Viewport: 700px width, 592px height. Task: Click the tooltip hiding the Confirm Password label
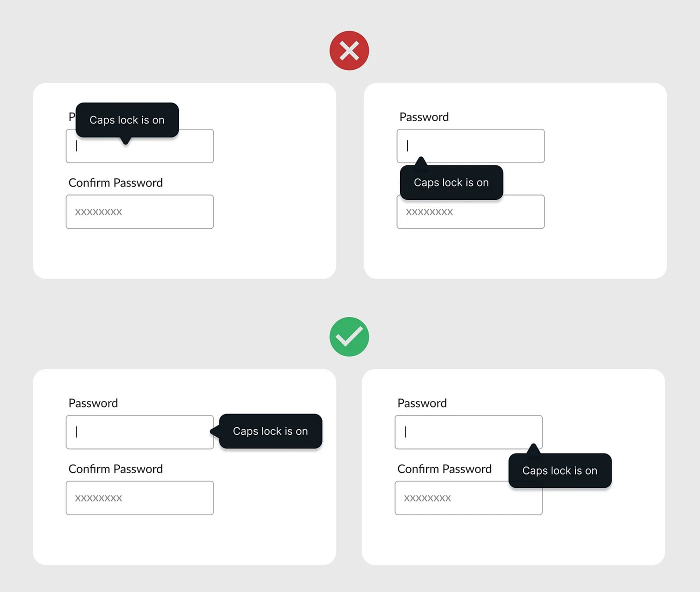click(451, 182)
